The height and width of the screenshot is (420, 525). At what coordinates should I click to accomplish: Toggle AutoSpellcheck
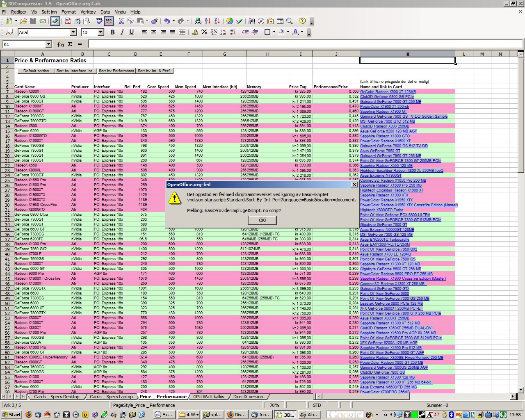point(109,21)
